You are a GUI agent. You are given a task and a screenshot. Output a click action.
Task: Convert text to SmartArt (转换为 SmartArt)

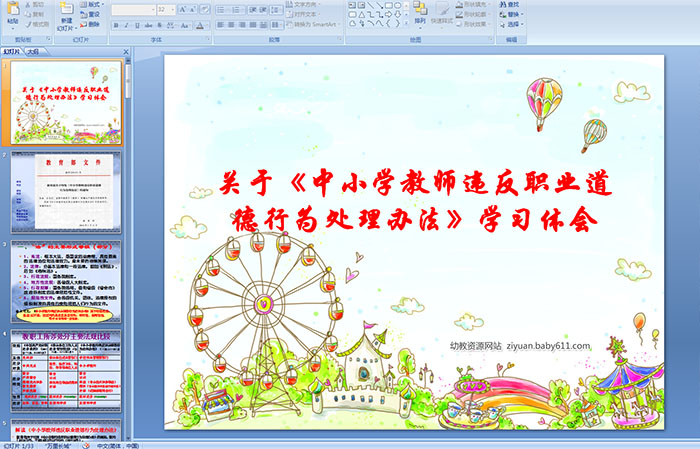[x=314, y=24]
